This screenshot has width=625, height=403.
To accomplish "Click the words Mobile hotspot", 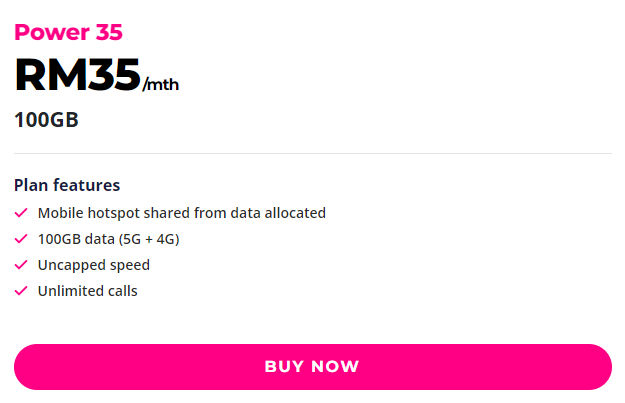I will point(89,213).
